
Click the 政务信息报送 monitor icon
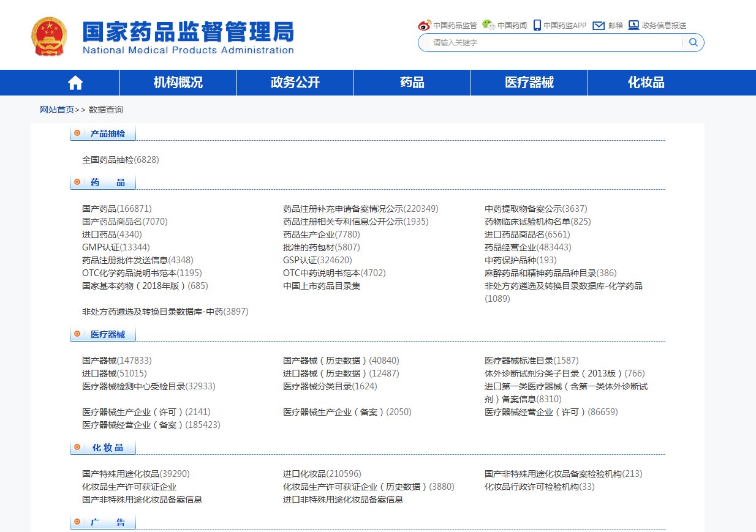(x=633, y=25)
